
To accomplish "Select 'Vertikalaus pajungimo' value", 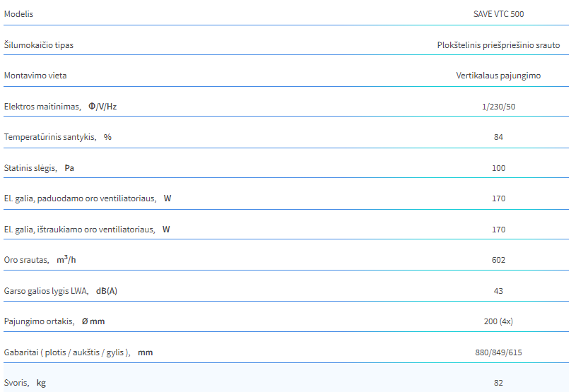I will tap(498, 76).
